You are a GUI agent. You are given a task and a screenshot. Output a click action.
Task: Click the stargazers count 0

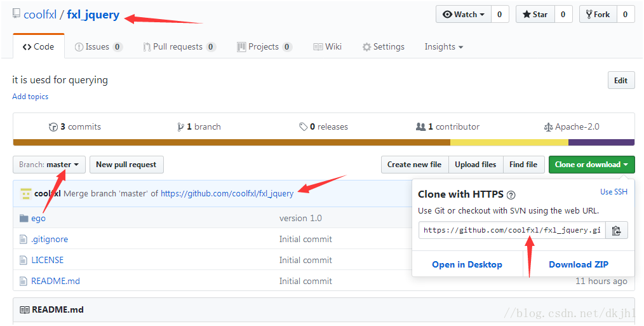[x=563, y=15]
